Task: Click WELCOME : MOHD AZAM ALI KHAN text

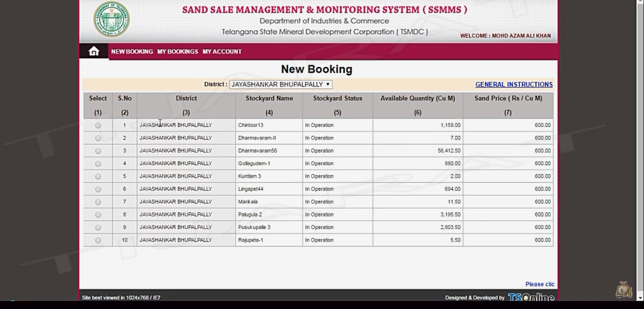Action: coord(505,36)
